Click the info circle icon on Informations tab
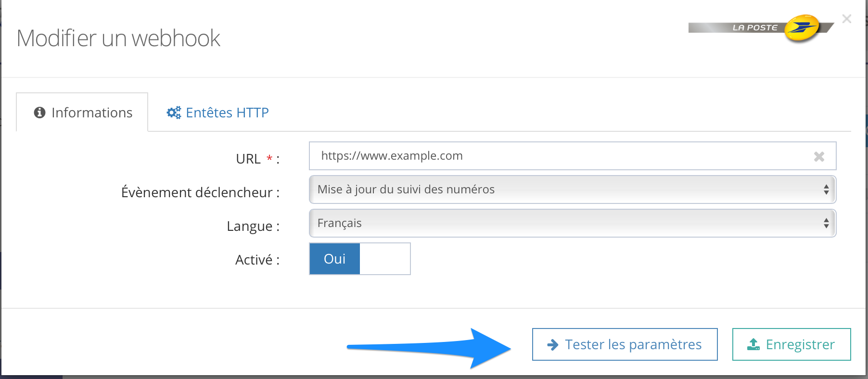868x379 pixels. [39, 113]
